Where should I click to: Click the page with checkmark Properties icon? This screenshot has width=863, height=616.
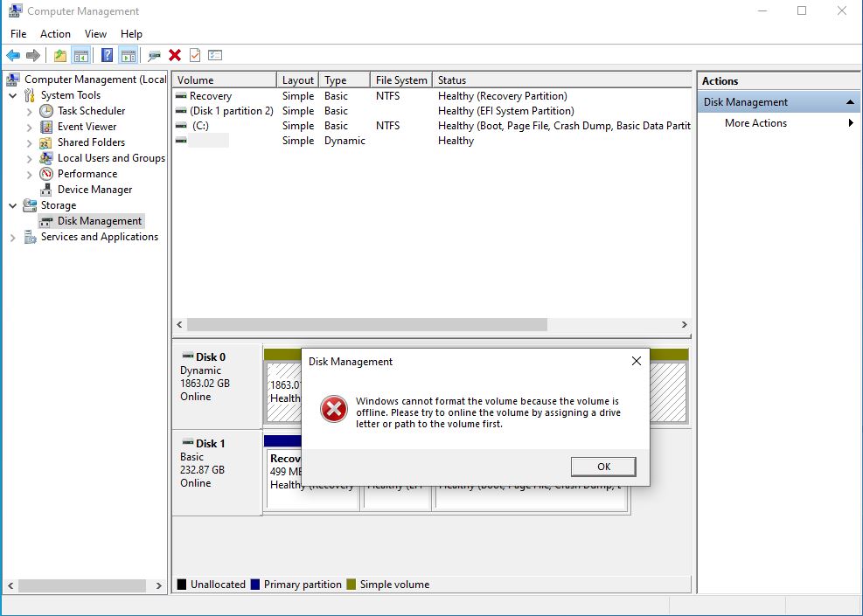tap(195, 55)
